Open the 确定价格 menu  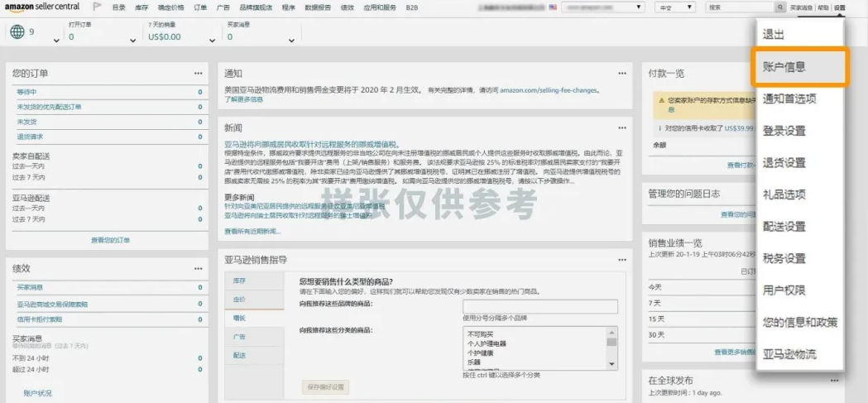(x=170, y=7)
